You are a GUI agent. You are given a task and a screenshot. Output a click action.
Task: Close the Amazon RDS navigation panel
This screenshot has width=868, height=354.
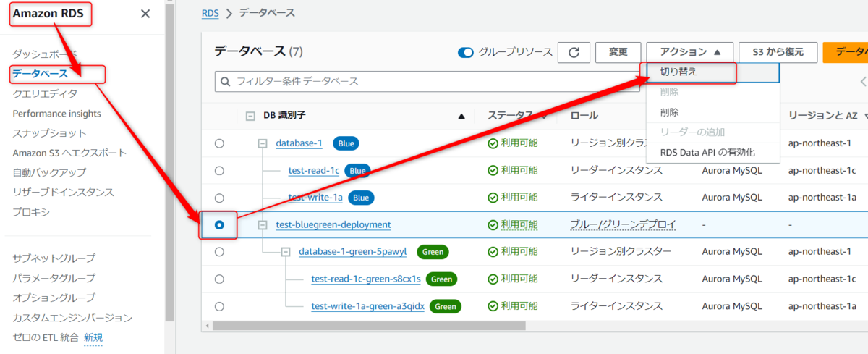tap(145, 14)
